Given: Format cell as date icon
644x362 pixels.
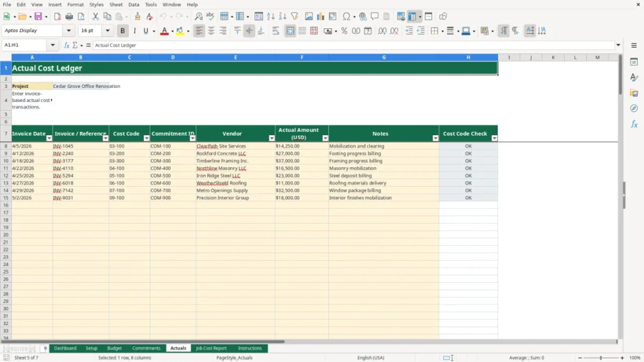Looking at the screenshot, I should [368, 31].
